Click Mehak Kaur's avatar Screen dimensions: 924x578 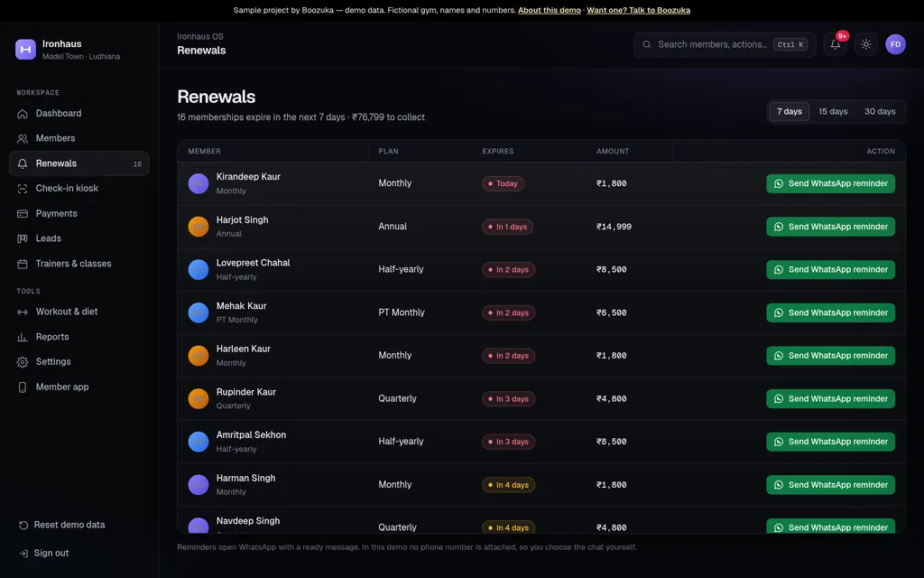198,312
